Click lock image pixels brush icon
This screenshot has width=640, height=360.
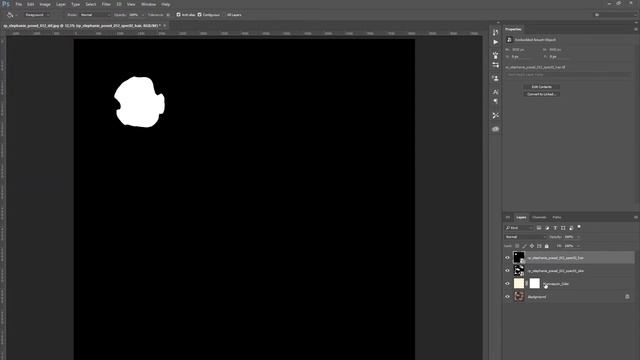coord(524,246)
